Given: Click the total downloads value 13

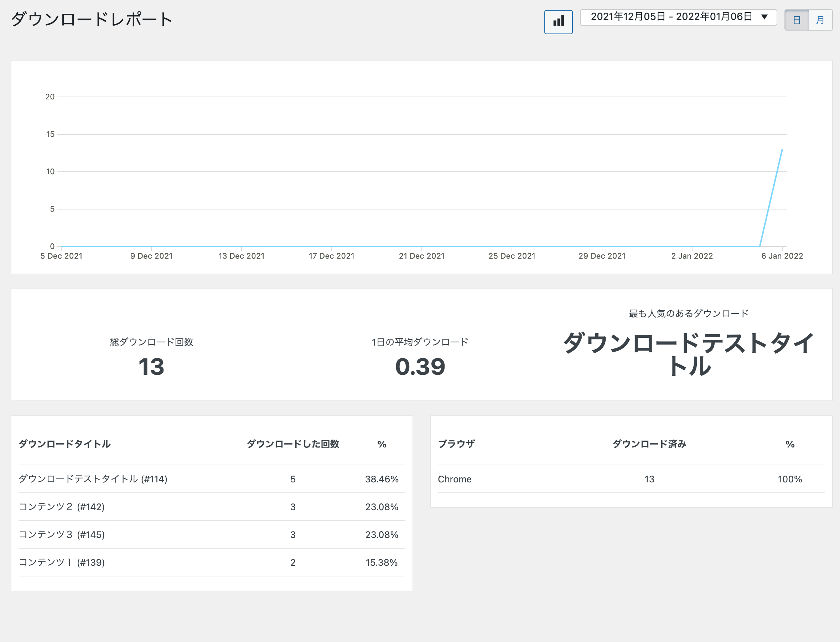Looking at the screenshot, I should (151, 367).
